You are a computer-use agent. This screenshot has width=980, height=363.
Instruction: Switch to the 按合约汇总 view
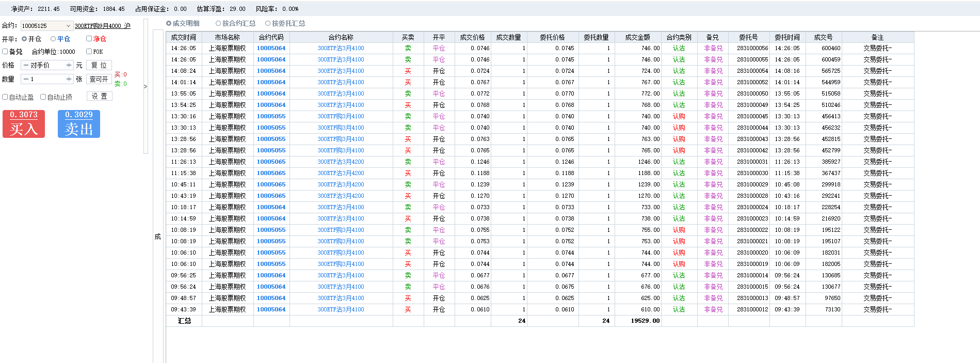tap(218, 23)
